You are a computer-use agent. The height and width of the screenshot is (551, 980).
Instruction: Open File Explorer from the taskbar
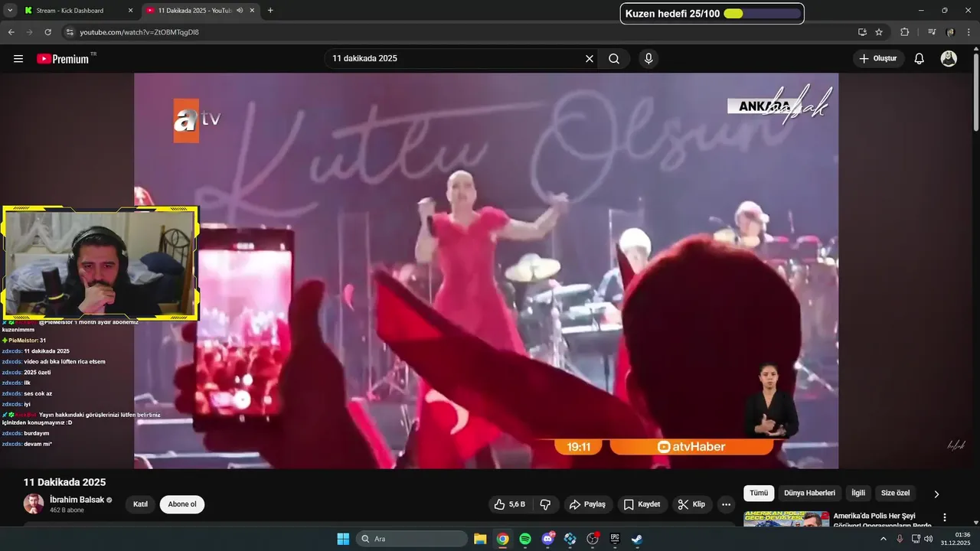pyautogui.click(x=480, y=539)
